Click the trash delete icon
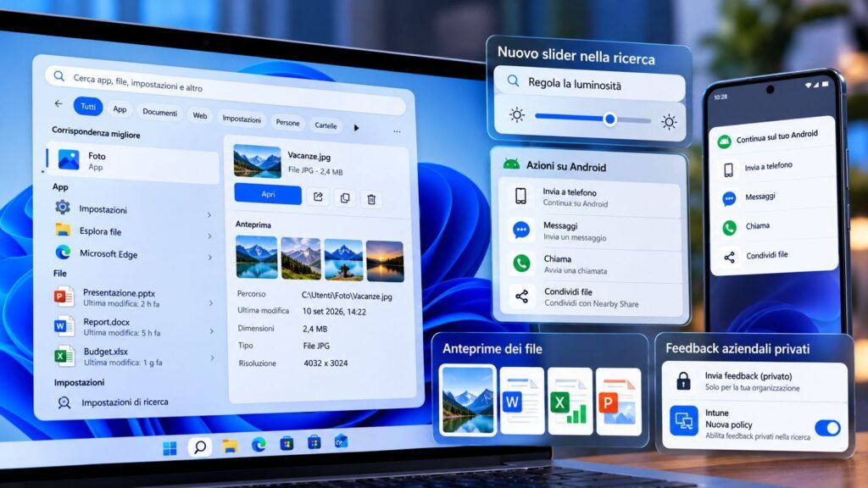 point(371,199)
